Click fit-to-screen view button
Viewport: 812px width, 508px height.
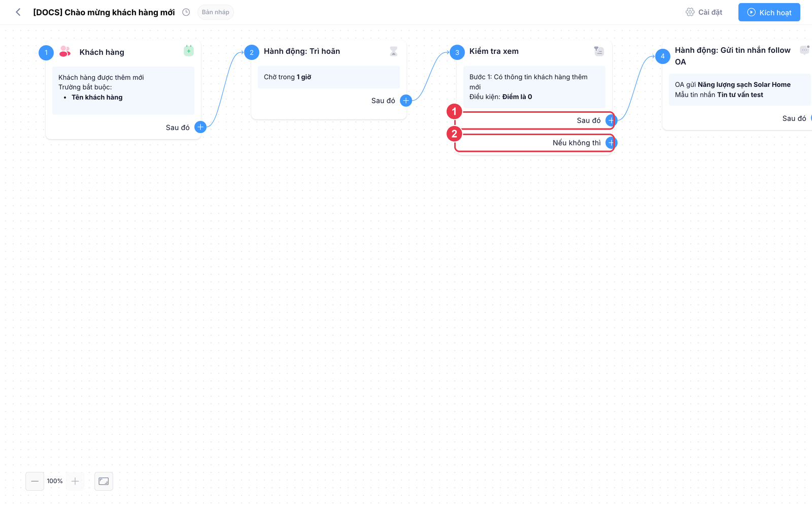104,481
